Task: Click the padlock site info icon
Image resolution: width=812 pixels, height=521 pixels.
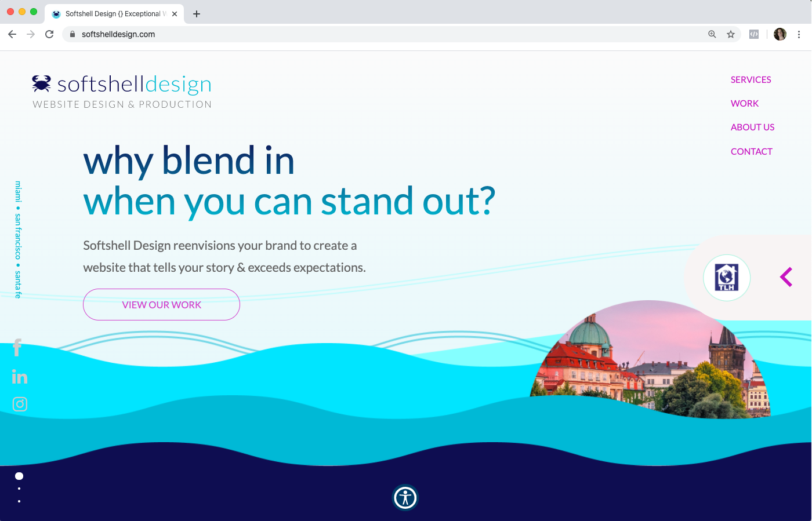Action: (x=72, y=34)
